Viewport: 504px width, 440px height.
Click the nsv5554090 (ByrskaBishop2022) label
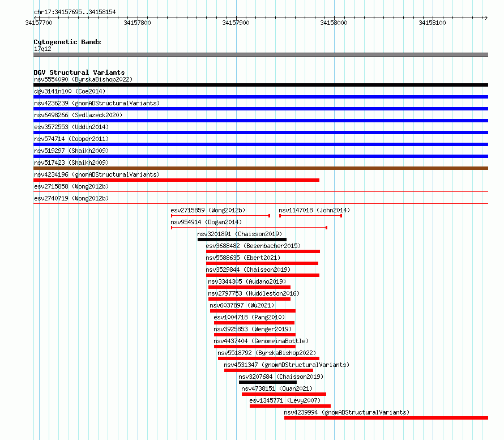tap(83, 79)
